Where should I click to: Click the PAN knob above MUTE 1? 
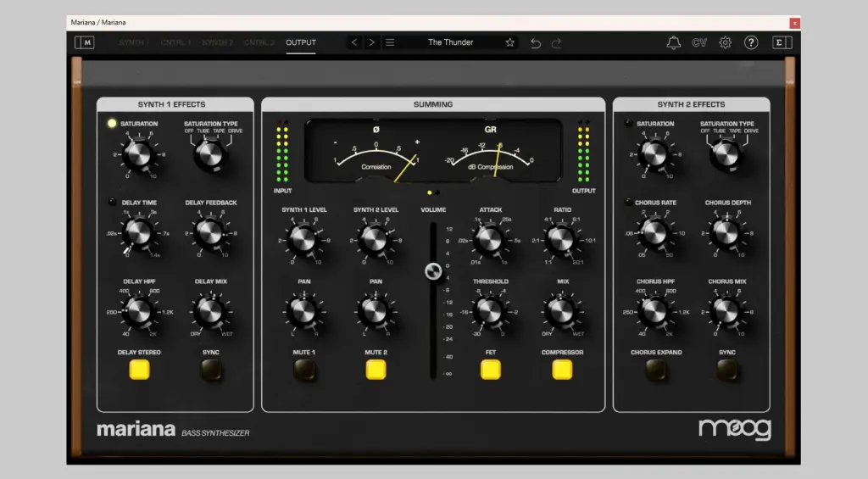point(303,312)
